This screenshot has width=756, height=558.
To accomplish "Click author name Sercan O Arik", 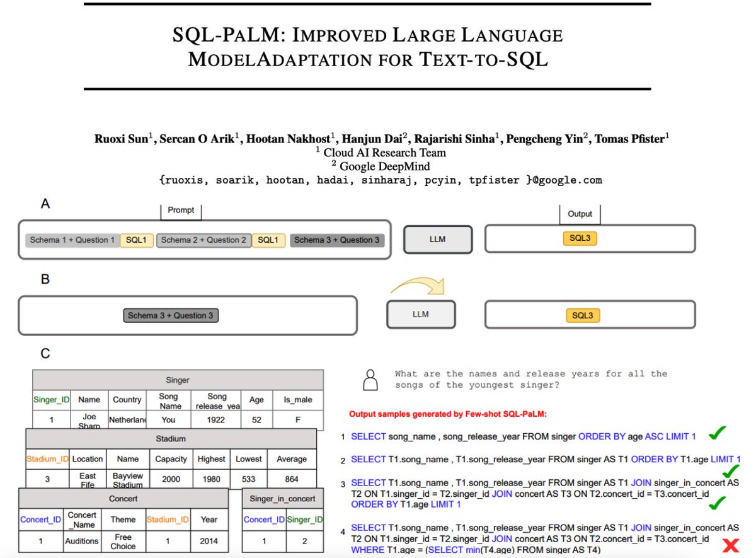I will 198,139.
